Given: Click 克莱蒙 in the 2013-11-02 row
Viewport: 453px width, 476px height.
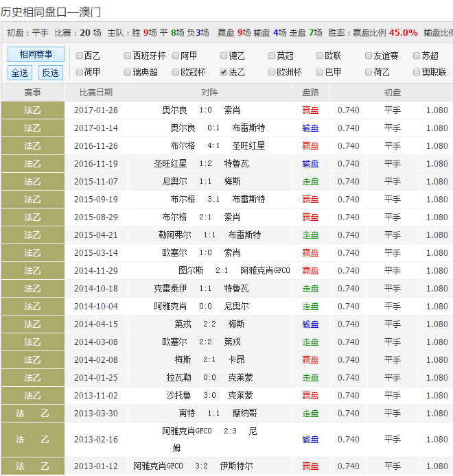Looking at the screenshot, I should (240, 396).
